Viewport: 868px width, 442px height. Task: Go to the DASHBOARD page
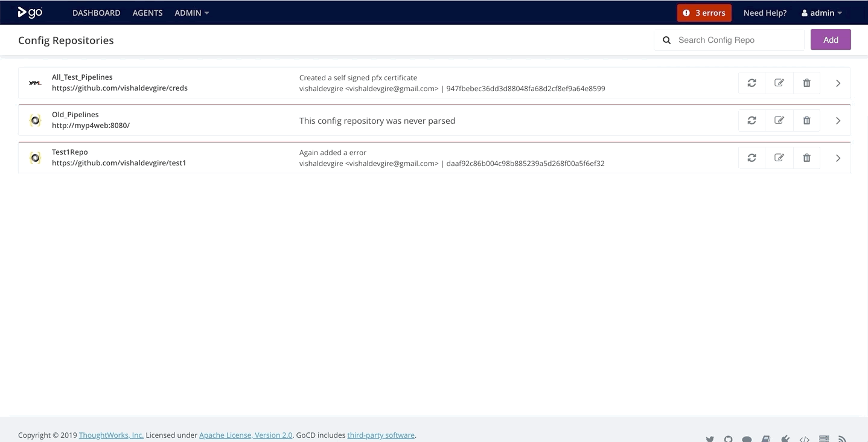click(x=97, y=13)
